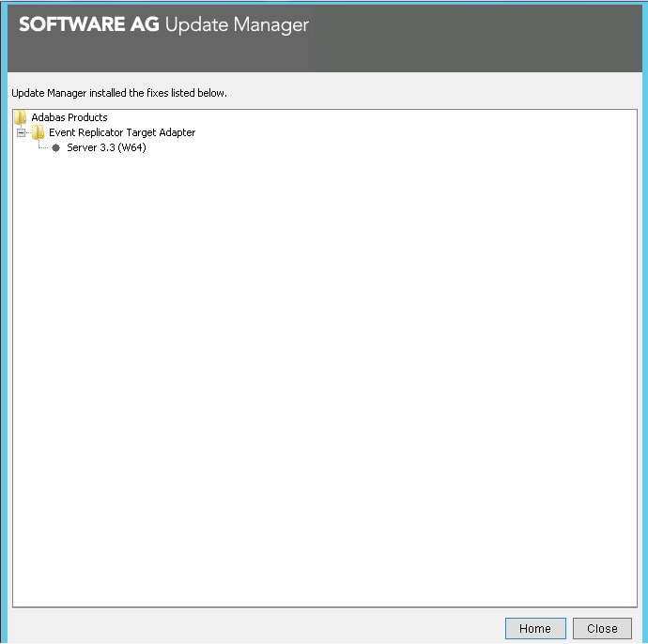
Task: Click the dotted connector line before Server 3.3
Action: 44,148
